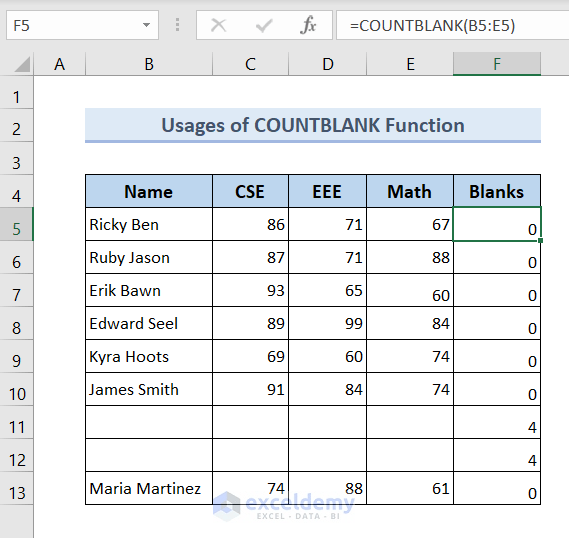
Task: Click Ruby Jason's CSE score 87
Action: (250, 257)
